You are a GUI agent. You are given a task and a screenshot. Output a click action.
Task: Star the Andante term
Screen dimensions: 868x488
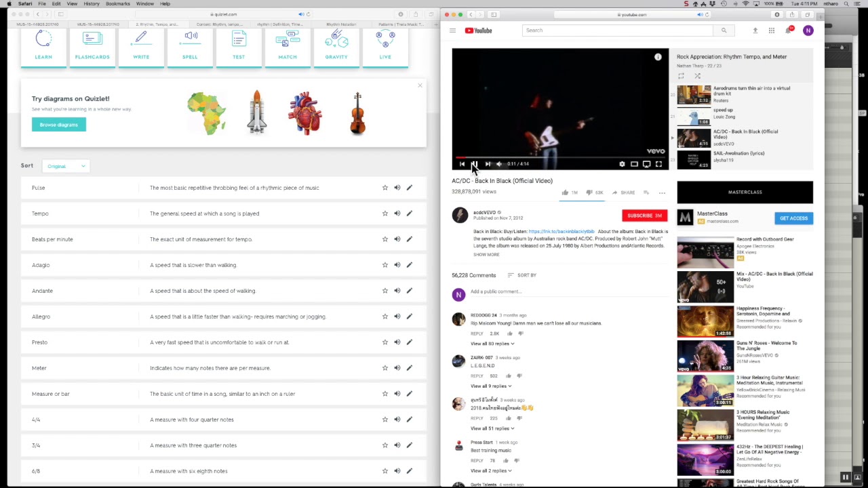pyautogui.click(x=384, y=291)
